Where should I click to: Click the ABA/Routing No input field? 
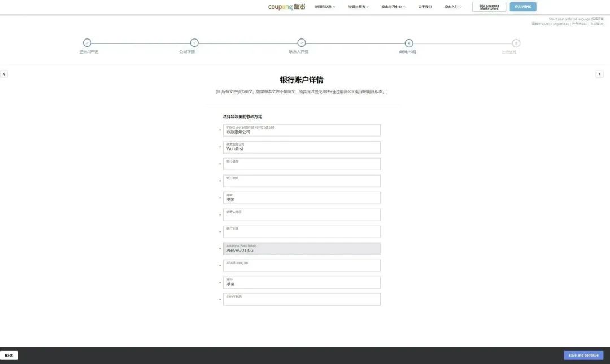302,266
